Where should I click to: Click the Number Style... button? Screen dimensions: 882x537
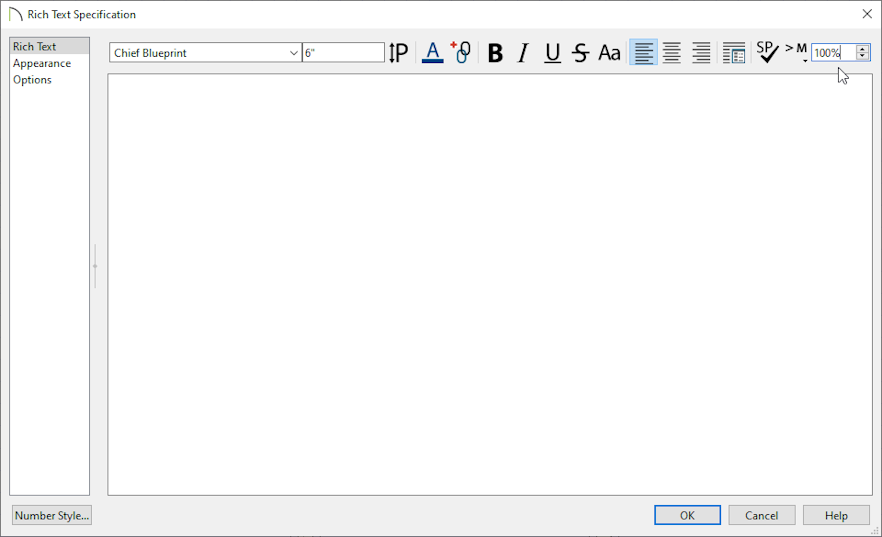[x=52, y=515]
